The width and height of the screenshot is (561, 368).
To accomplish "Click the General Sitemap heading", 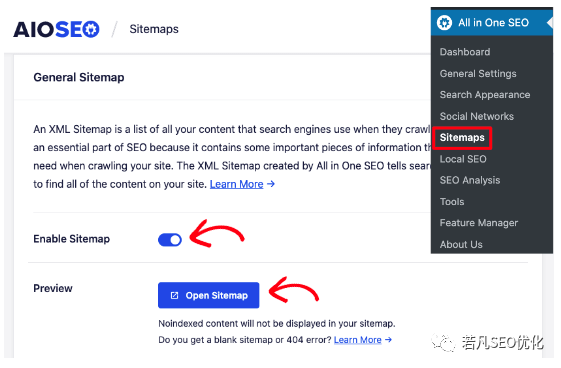I will (x=79, y=77).
